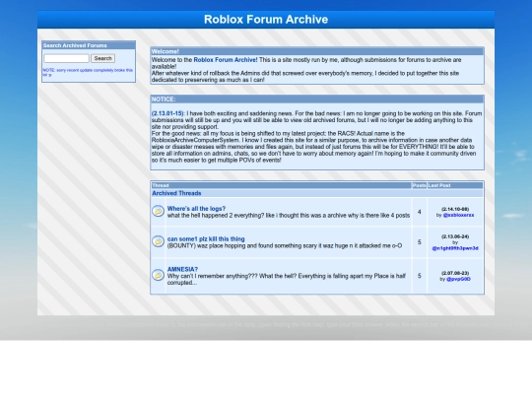Screen dimensions: 532x399
Task: Visit the @n1ght9fth3pwn3d user profile
Action: point(455,248)
